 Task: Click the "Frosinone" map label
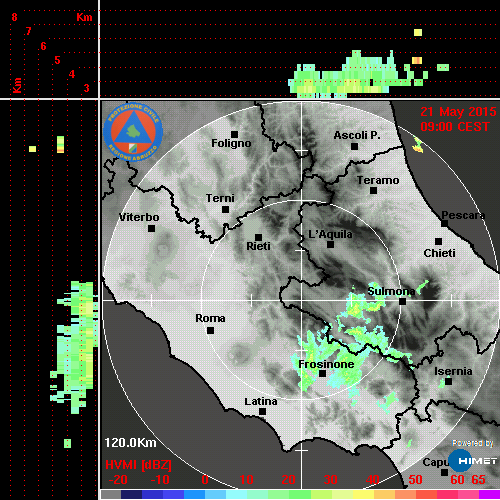(x=326, y=364)
